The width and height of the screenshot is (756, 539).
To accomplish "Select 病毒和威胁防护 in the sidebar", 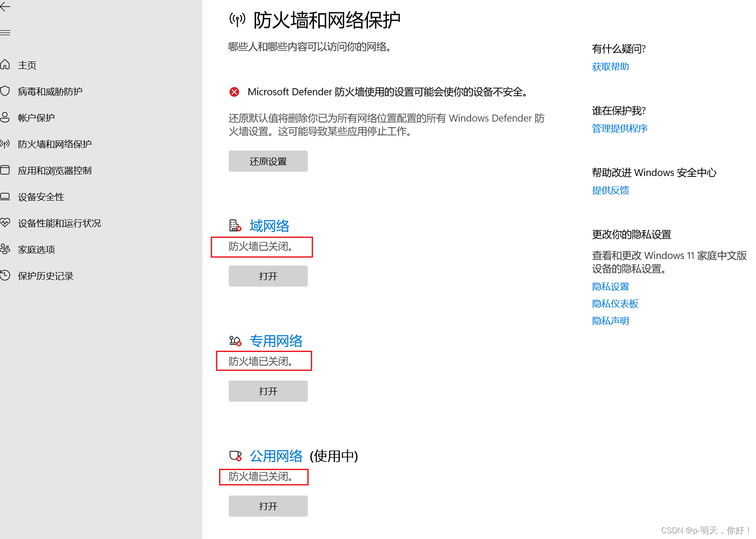I will click(50, 91).
